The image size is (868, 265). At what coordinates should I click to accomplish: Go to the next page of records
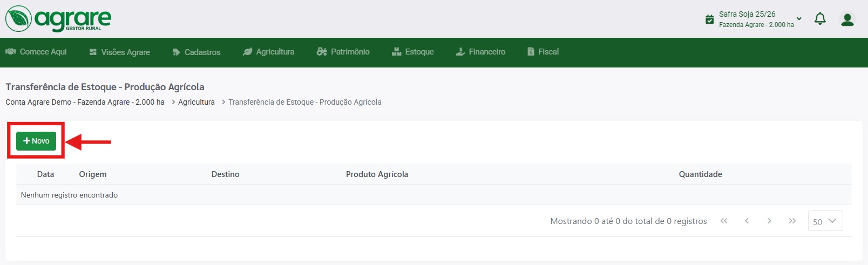(x=769, y=221)
